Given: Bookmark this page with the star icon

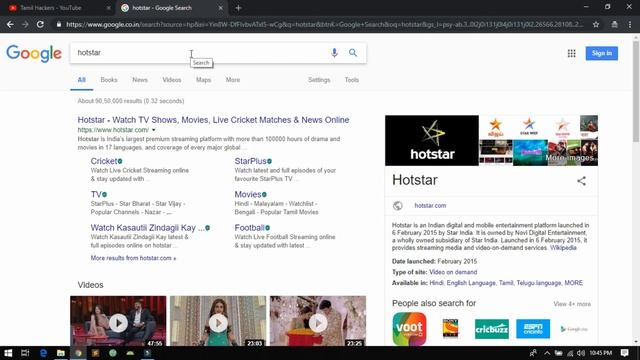Looking at the screenshot, I should click(x=596, y=24).
